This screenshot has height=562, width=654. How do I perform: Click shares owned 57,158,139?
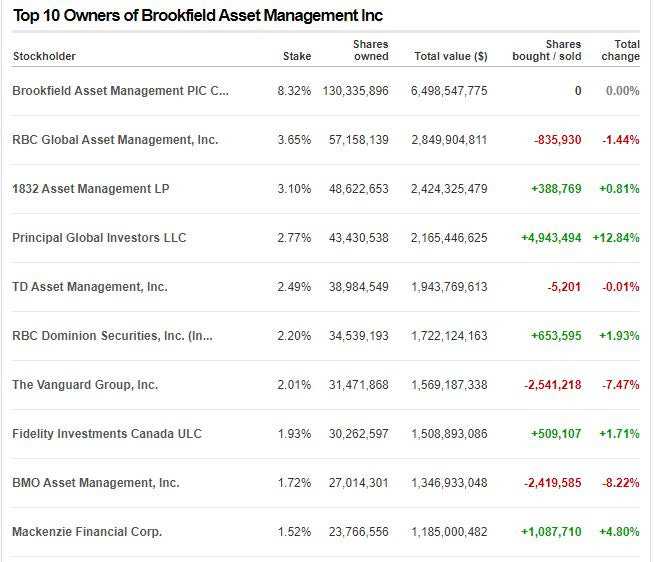point(359,140)
